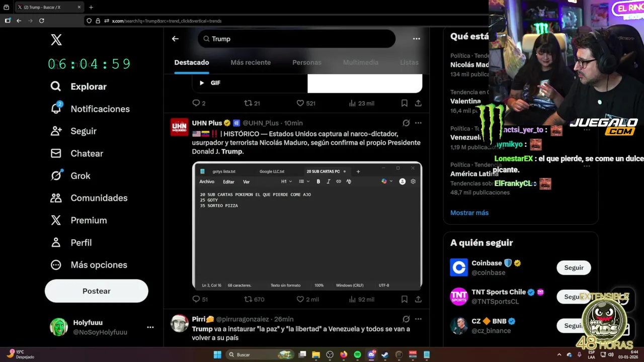Screen dimensions: 644x362
Task: Open the @UHN_Plus handle link
Action: pos(261,123)
